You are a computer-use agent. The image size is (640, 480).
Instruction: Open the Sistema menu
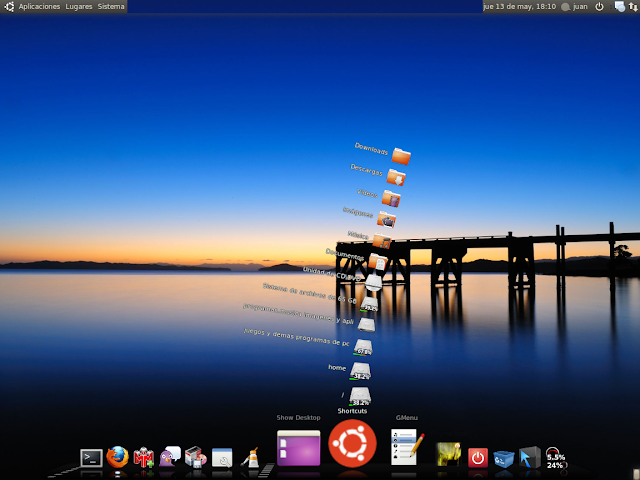111,7
